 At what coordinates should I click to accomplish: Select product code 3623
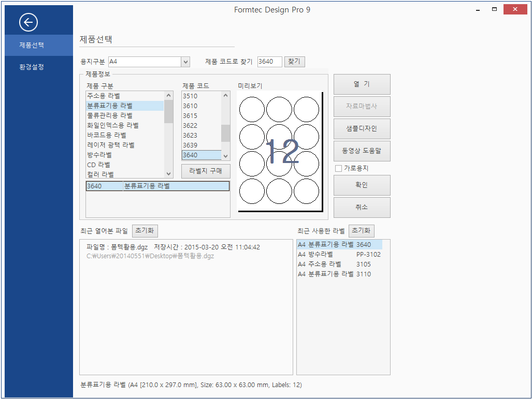202,135
